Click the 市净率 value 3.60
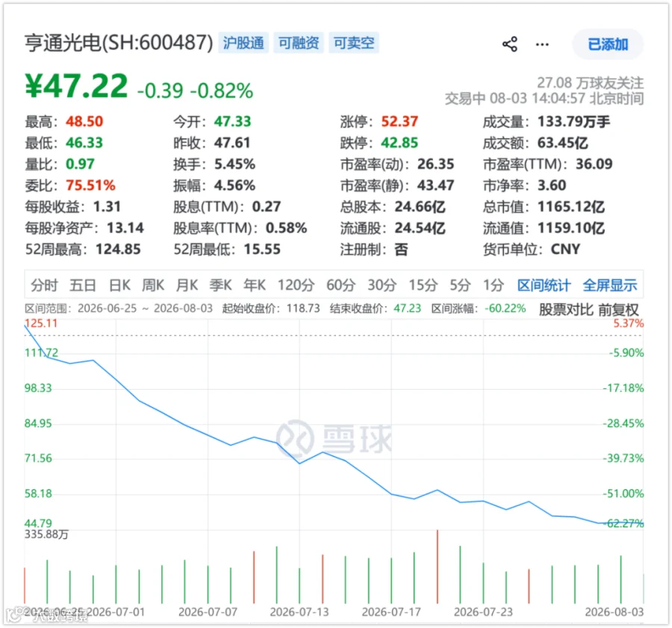Image resolution: width=672 pixels, height=628 pixels. (x=552, y=186)
